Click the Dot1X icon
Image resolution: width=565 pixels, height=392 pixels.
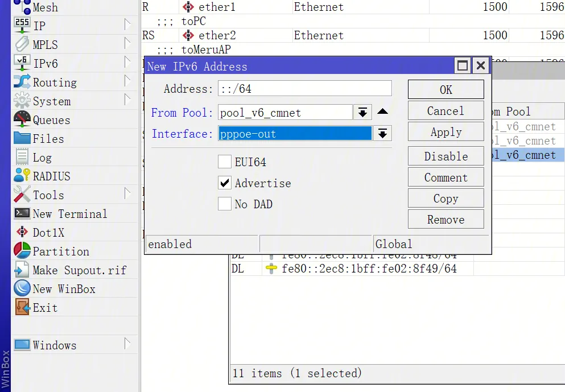(22, 232)
